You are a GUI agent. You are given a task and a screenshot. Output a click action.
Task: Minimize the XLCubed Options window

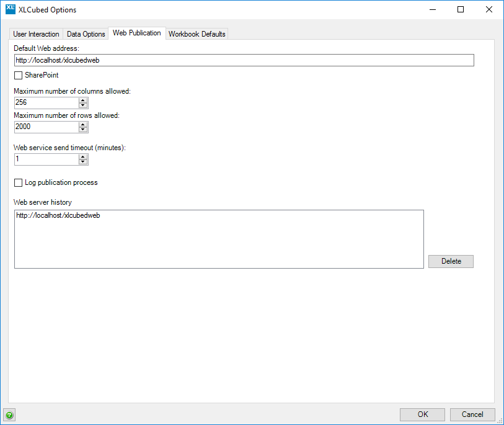click(x=433, y=10)
